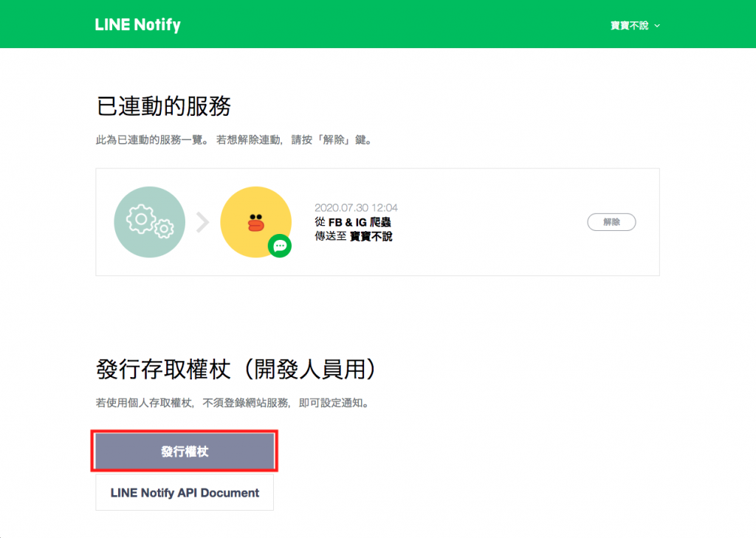The height and width of the screenshot is (538, 756).
Task: Click the yellow duck profile avatar
Action: pyautogui.click(x=255, y=221)
